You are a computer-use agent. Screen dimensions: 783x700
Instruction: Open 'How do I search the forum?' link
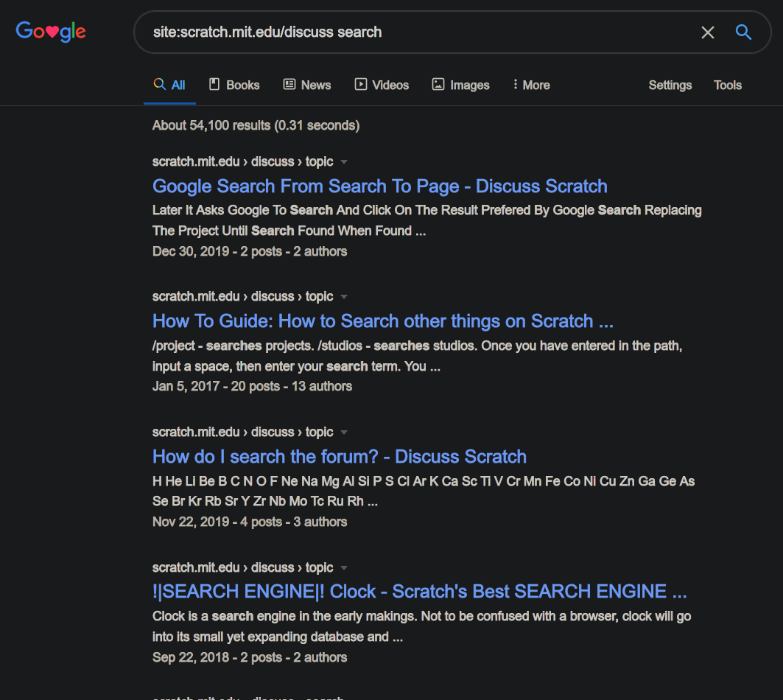click(339, 457)
